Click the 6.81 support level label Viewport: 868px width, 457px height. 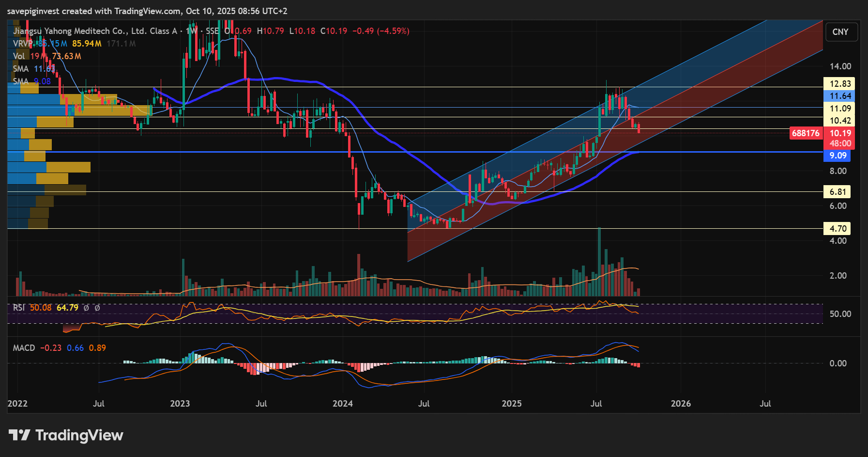pyautogui.click(x=838, y=192)
